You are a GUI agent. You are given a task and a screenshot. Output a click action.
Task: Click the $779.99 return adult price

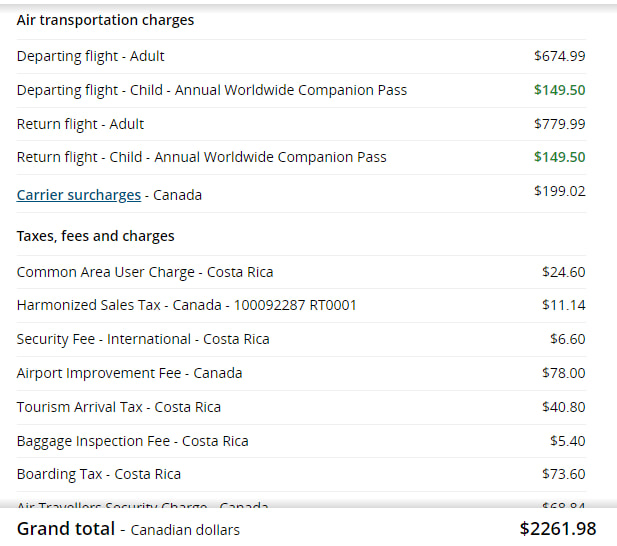[x=559, y=124]
